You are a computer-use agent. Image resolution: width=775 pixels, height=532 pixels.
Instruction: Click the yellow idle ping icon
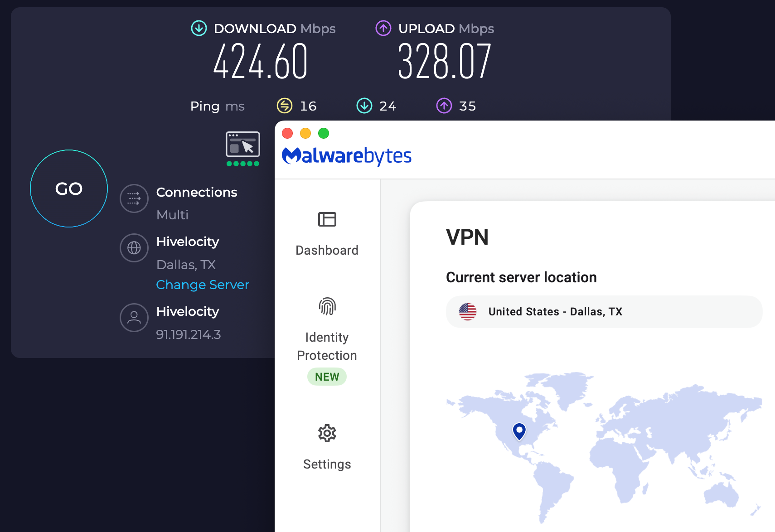tap(285, 106)
